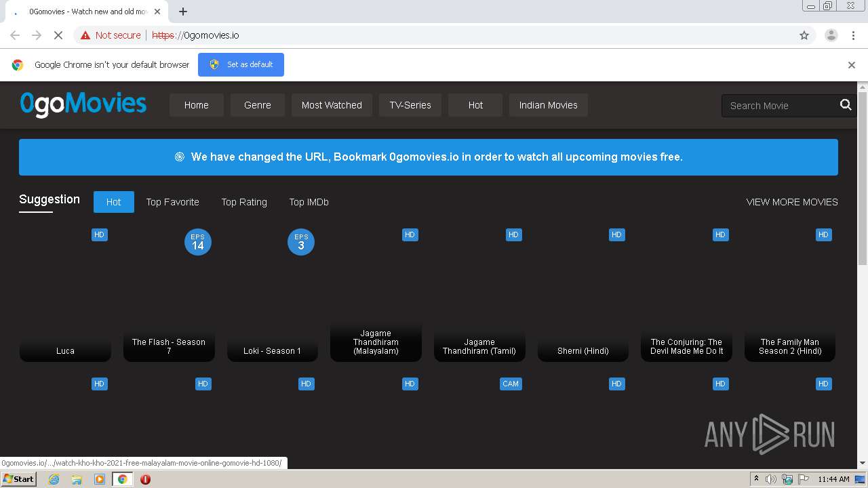Open The Flash - Season 7 card

coord(169,295)
